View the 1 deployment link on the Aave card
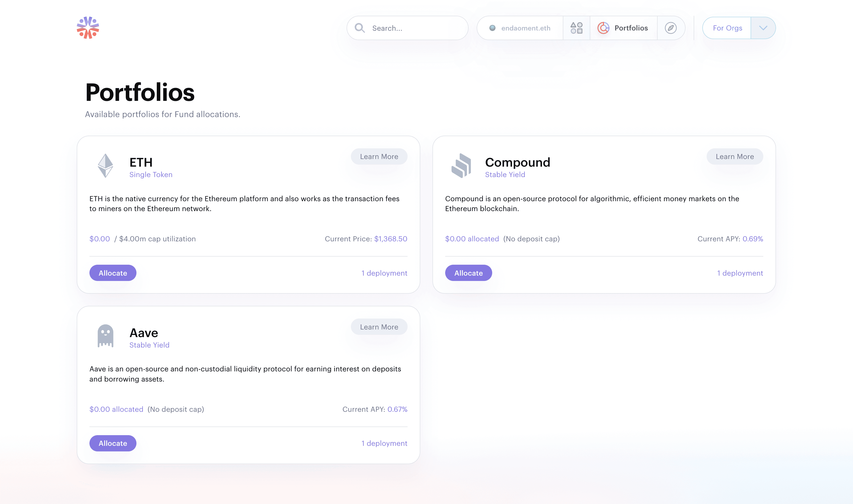The height and width of the screenshot is (504, 853). click(x=384, y=443)
